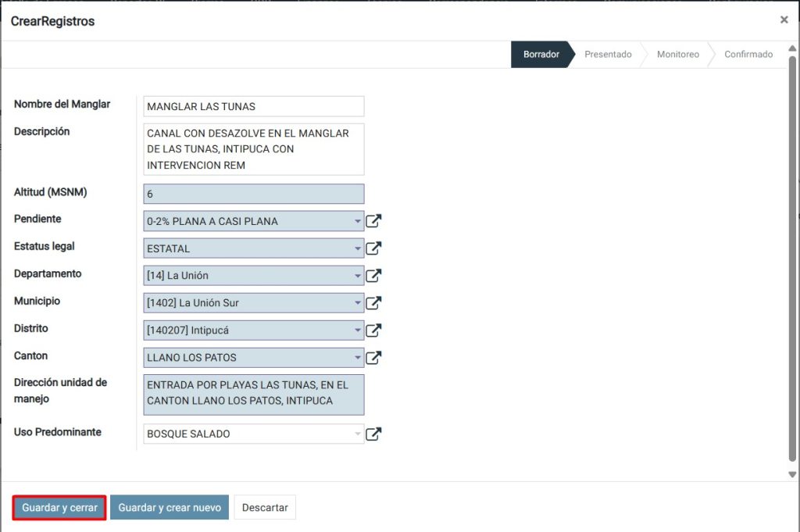This screenshot has height=532, width=800.
Task: Open the Distrito Intipucá dropdown
Action: [358, 330]
